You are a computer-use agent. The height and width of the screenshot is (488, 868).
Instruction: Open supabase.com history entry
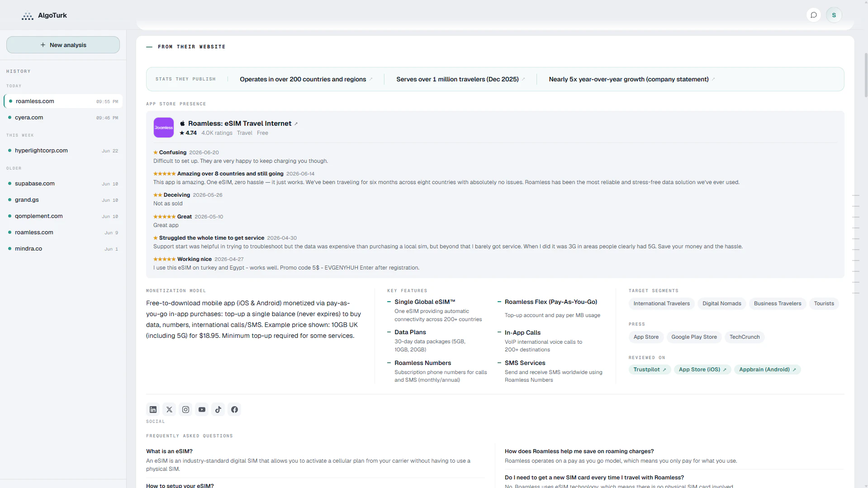pos(63,184)
